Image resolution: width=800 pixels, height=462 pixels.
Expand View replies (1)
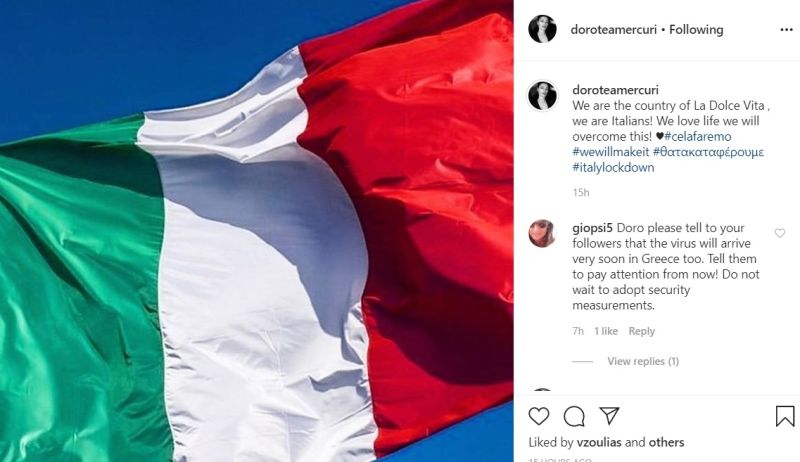pos(643,361)
